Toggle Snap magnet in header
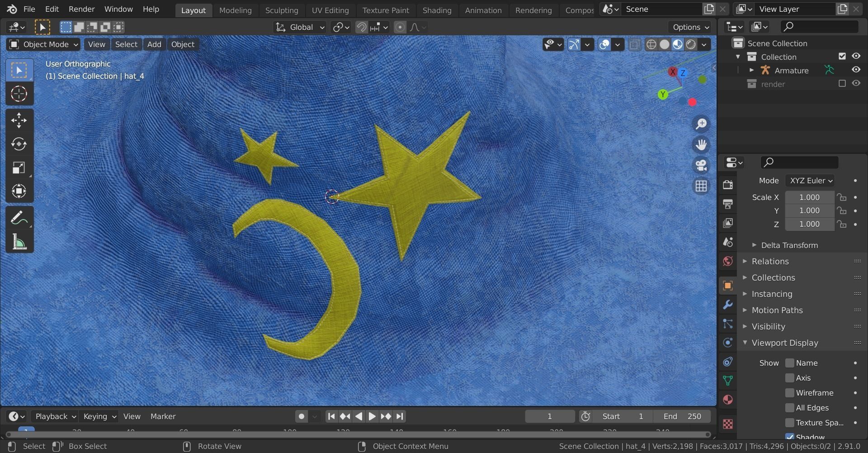This screenshot has width=868, height=453. coord(361,27)
